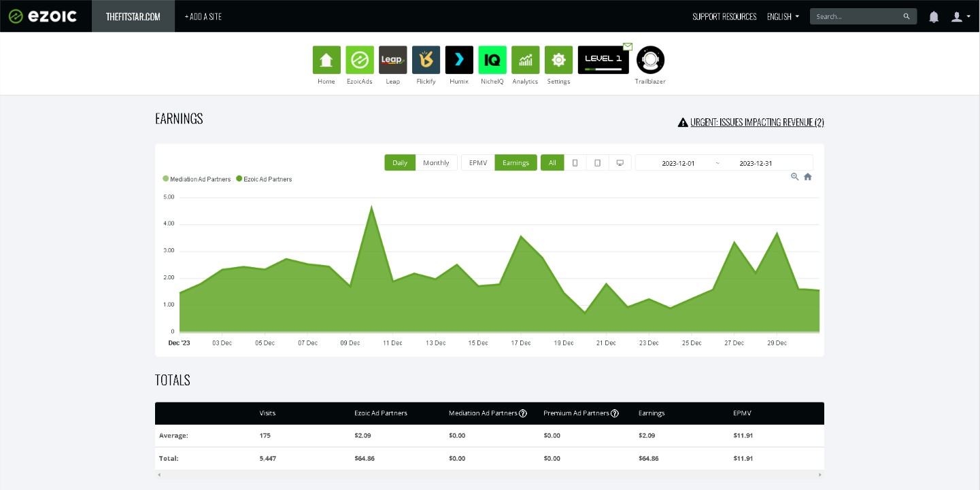This screenshot has width=980, height=490.
Task: Show EPMV in the chart
Action: click(x=478, y=162)
